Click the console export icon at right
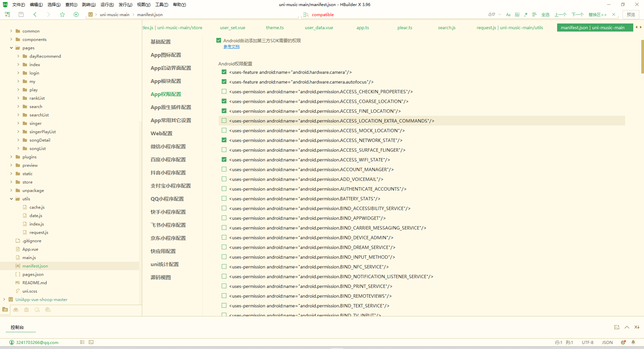 click(617, 327)
